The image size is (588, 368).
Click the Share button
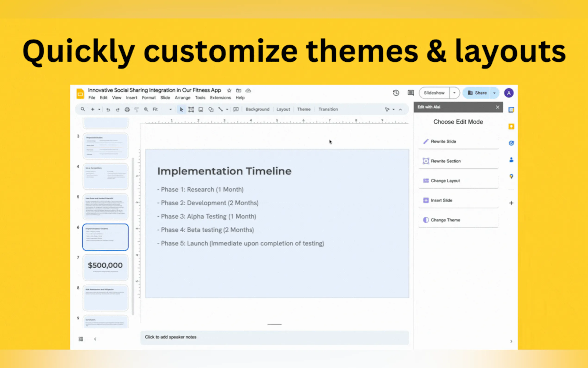pos(477,93)
